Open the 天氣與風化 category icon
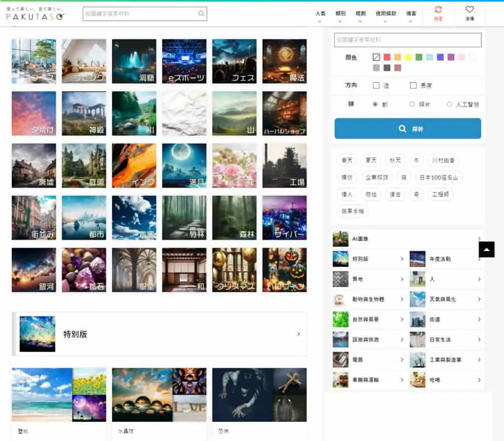The height and width of the screenshot is (441, 504). (417, 299)
